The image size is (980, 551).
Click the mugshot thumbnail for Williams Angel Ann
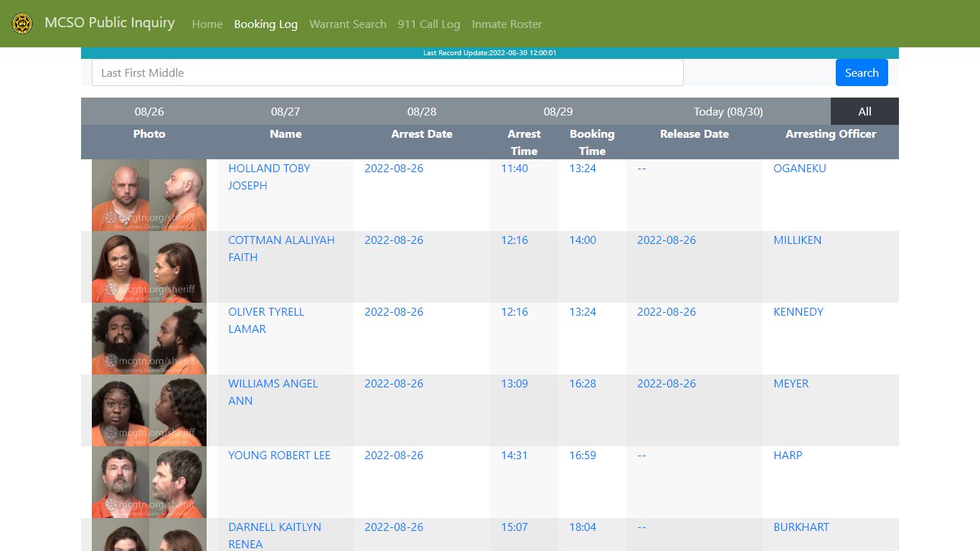(x=149, y=410)
